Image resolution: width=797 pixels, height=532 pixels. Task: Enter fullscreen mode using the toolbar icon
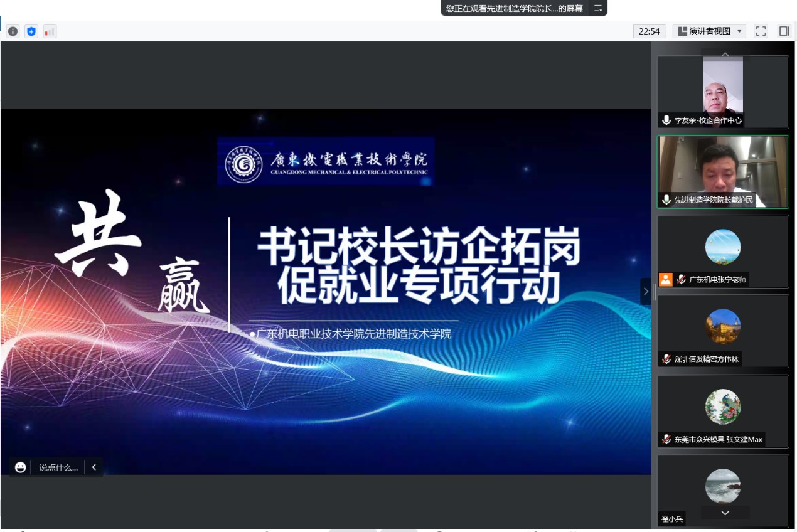tap(761, 31)
